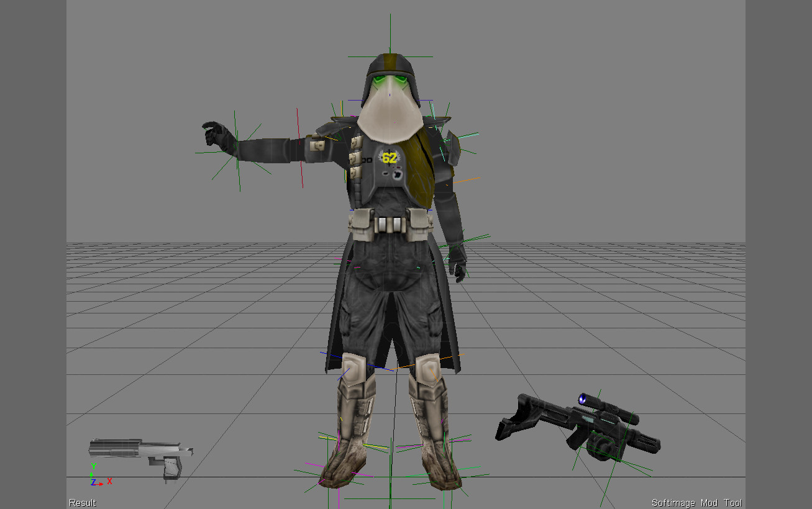Click the XYZ axis orientation gizmo
The width and height of the screenshot is (812, 509).
pos(100,475)
